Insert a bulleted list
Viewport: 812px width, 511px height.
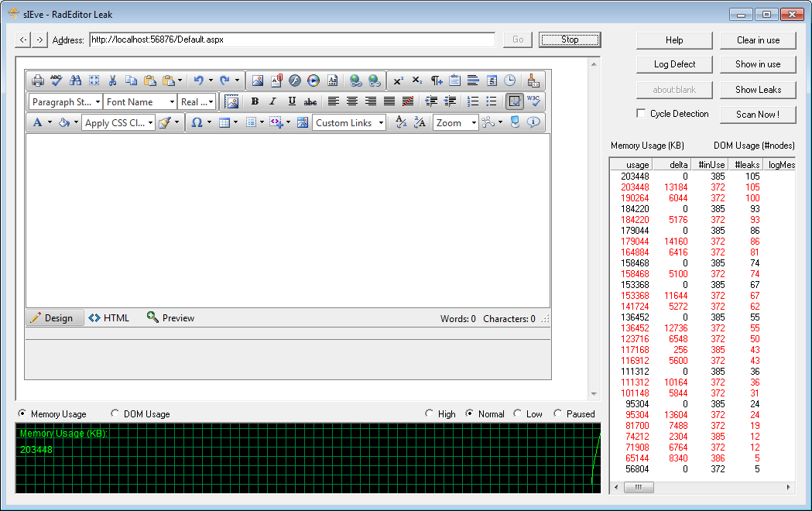click(492, 101)
